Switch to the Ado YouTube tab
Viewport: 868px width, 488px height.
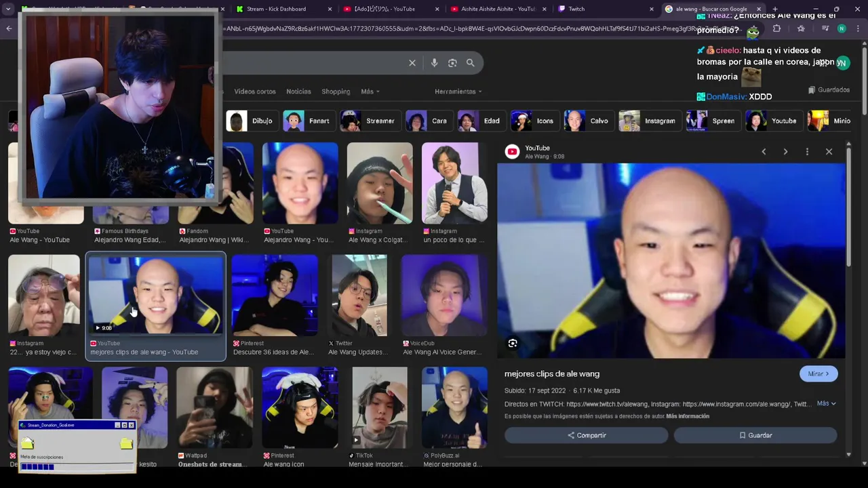click(x=385, y=9)
